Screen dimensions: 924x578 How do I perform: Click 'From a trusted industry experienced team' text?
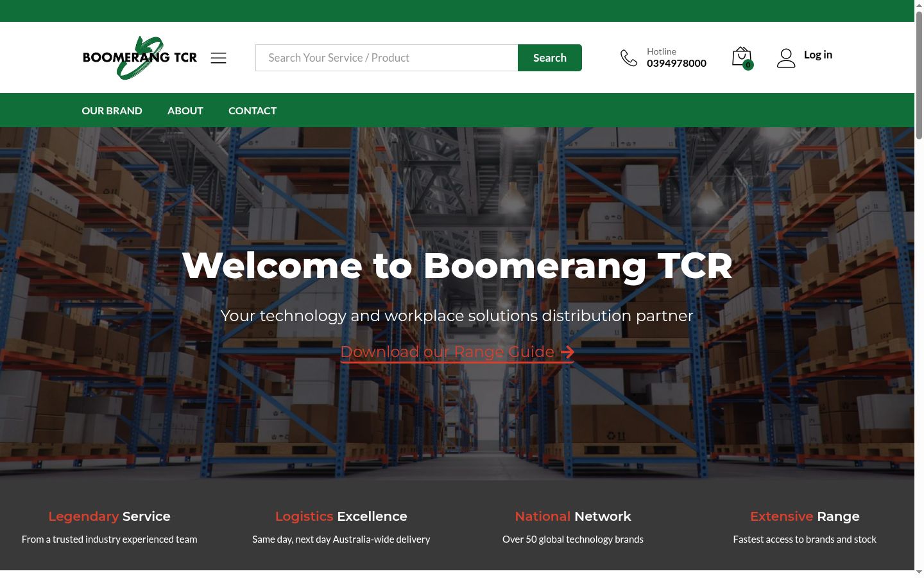pos(110,539)
